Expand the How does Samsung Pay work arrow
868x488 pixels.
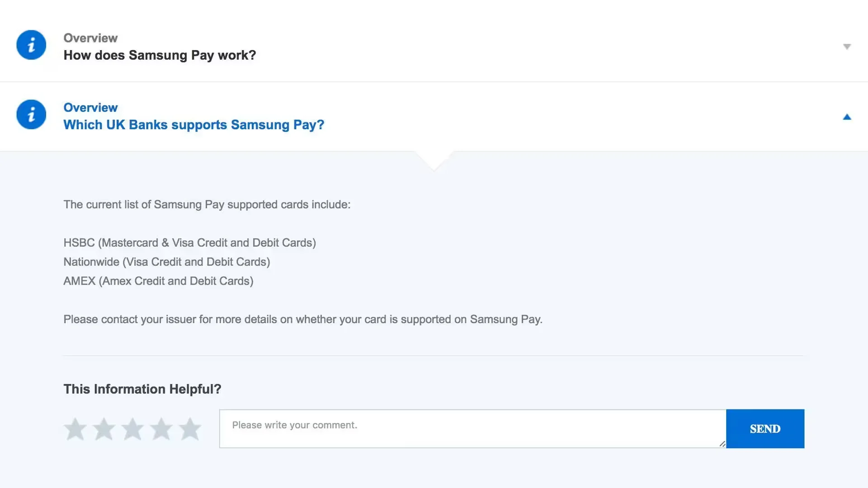(847, 47)
